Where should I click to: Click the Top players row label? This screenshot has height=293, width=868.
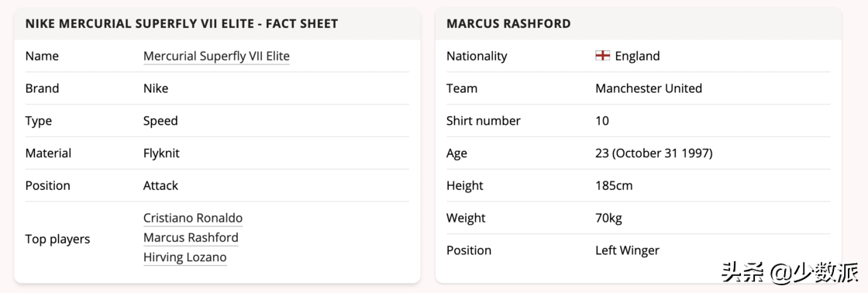(57, 240)
